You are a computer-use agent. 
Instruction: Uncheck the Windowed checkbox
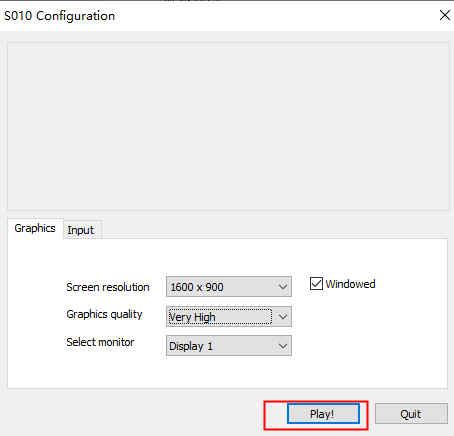click(316, 284)
